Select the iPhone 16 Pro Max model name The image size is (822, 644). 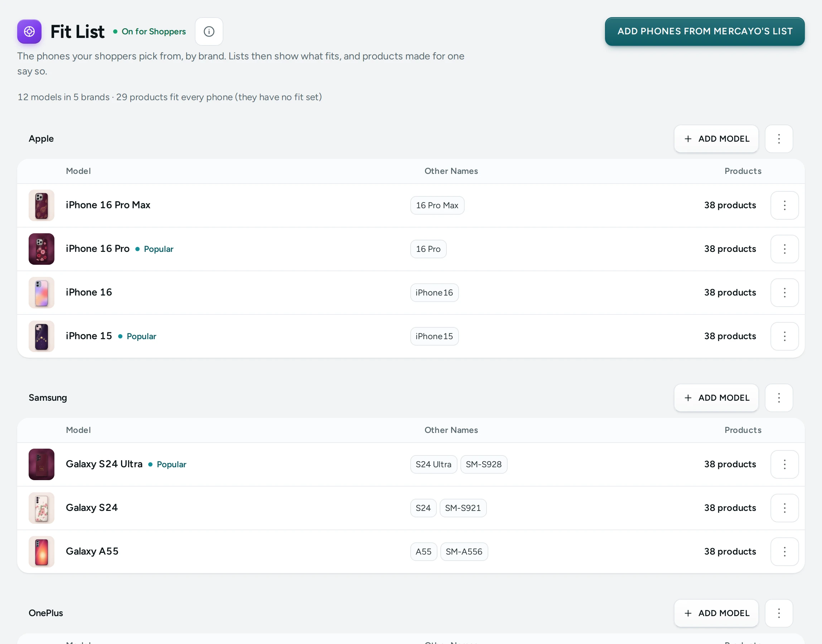108,205
